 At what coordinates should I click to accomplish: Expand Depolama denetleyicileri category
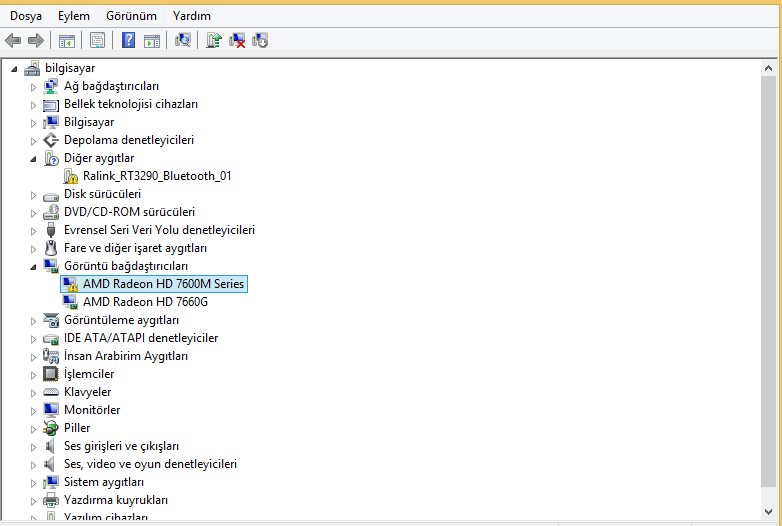[x=33, y=141]
